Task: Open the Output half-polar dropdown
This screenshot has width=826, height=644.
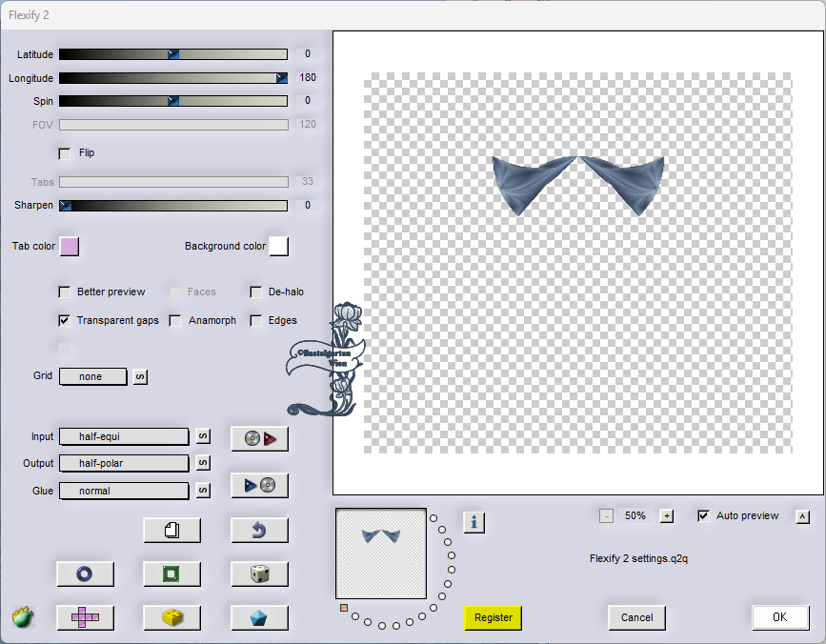Action: click(x=124, y=463)
